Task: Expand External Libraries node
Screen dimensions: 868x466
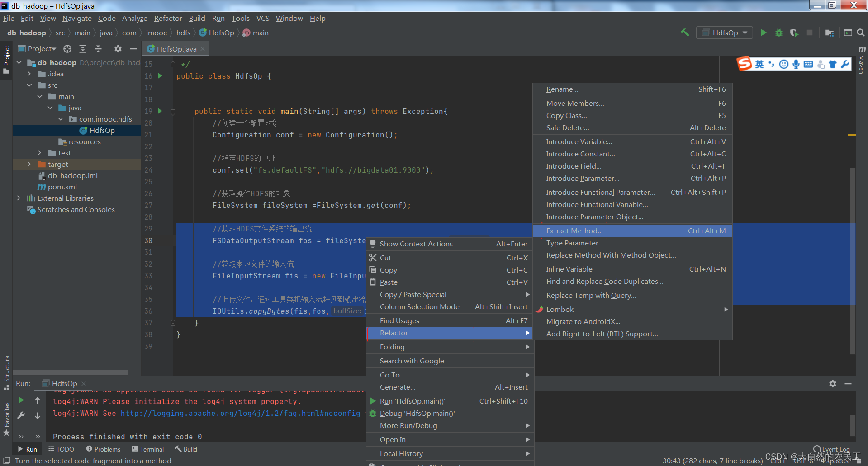Action: (19, 198)
